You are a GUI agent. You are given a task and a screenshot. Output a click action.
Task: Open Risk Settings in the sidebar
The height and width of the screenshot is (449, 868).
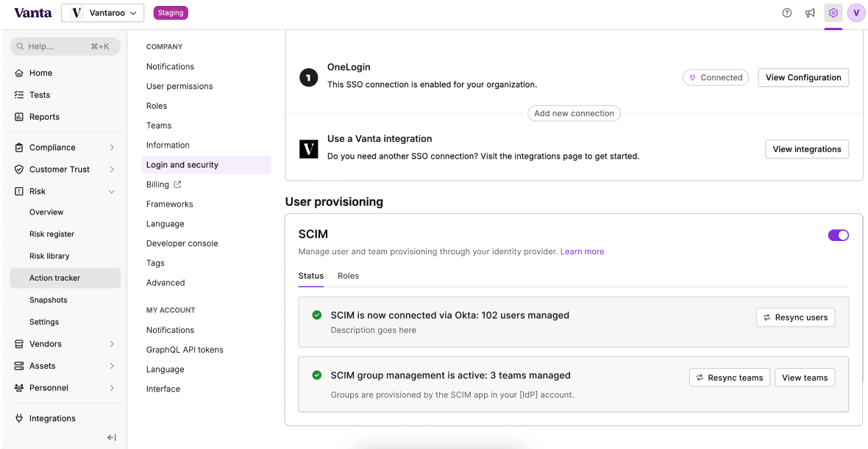click(x=44, y=322)
